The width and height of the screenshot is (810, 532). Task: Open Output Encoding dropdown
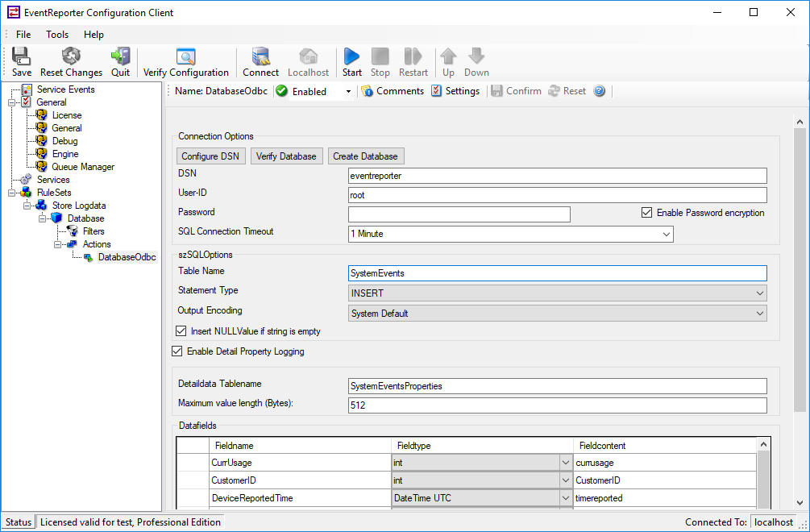point(759,314)
